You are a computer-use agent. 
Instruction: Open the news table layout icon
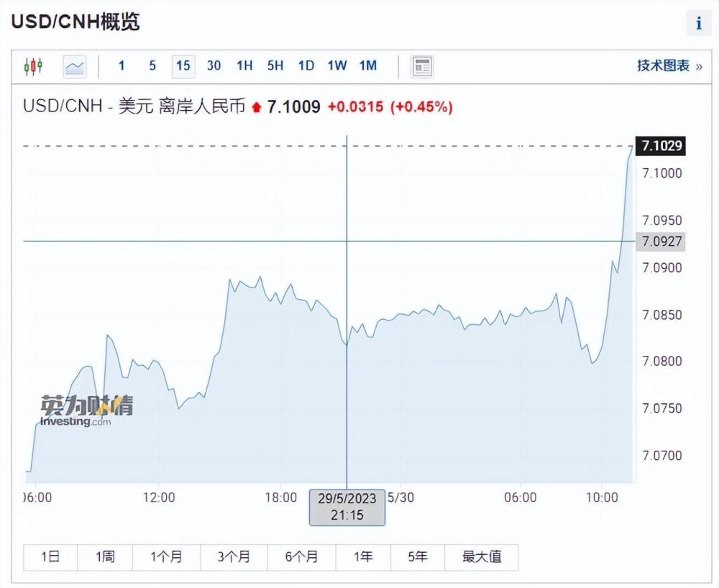pyautogui.click(x=421, y=67)
